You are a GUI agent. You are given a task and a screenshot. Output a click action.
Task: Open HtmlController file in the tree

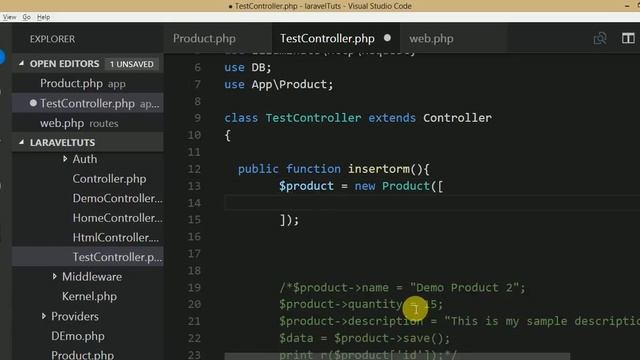(x=116, y=237)
